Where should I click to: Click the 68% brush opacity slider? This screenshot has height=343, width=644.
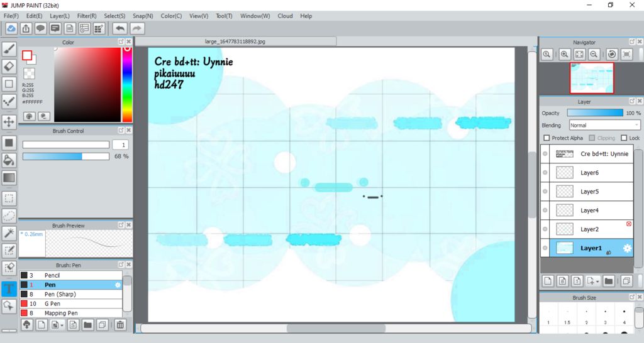pyautogui.click(x=65, y=156)
